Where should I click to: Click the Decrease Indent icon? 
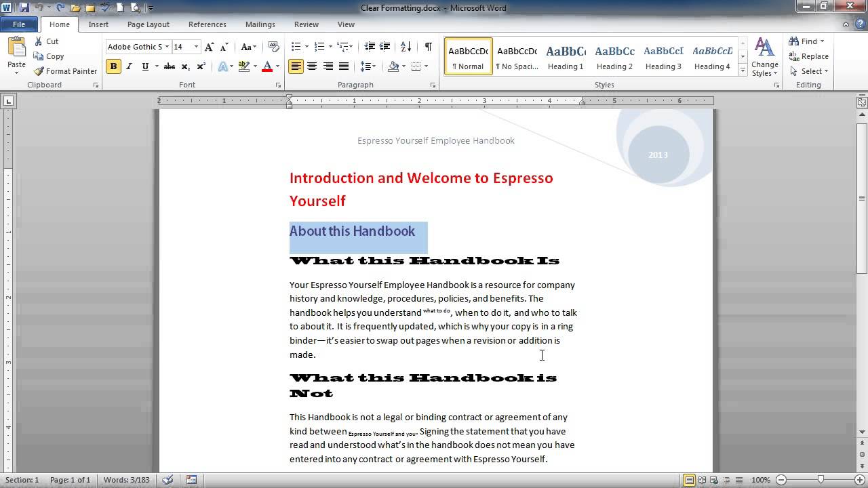[370, 47]
